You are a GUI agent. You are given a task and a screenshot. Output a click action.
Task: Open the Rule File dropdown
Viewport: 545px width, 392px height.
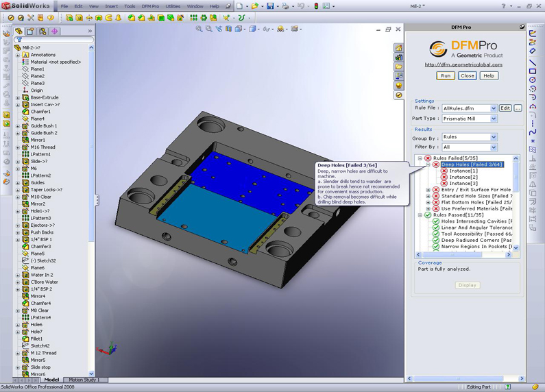[x=493, y=108]
